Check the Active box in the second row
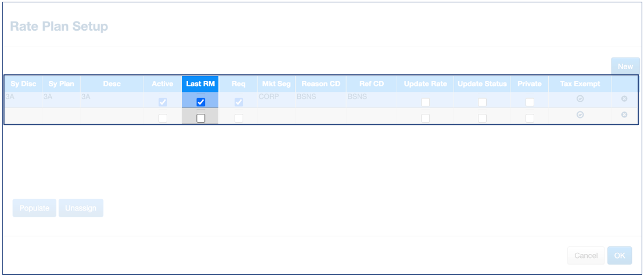Viewport: 644px width, 276px height. tap(163, 118)
